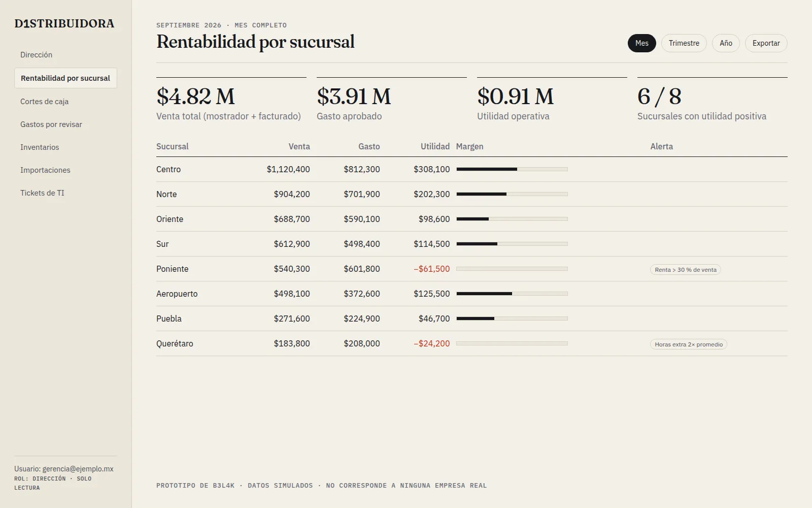The width and height of the screenshot is (812, 508).
Task: Switch period to Trimestre
Action: pos(684,43)
